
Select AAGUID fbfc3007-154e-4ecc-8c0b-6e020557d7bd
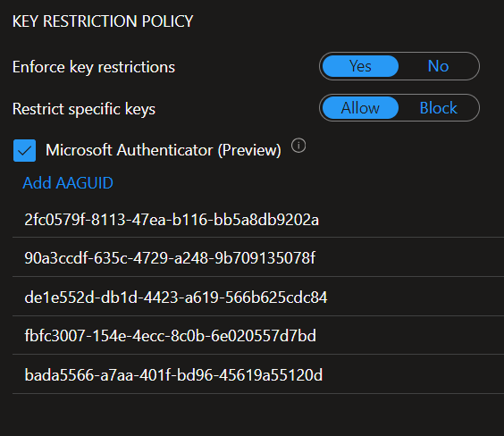(258, 335)
